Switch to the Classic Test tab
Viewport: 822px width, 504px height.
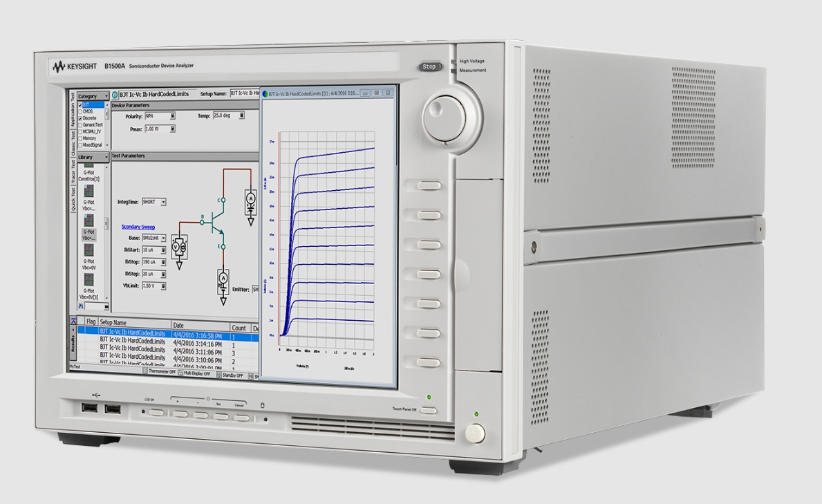coord(73,144)
